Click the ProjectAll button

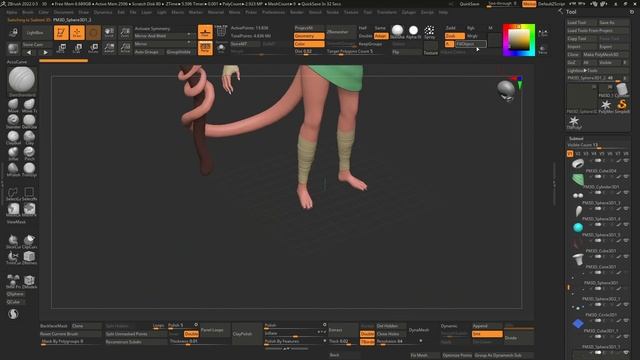pos(309,28)
